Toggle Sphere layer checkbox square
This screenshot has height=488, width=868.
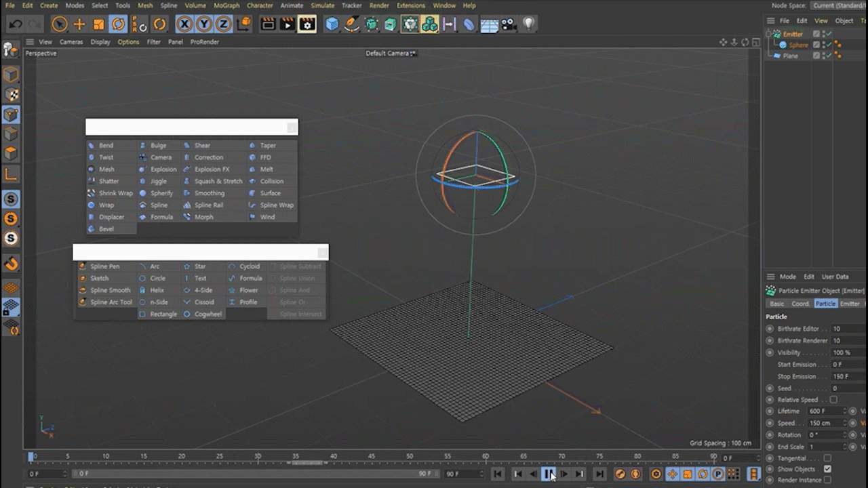(x=816, y=45)
